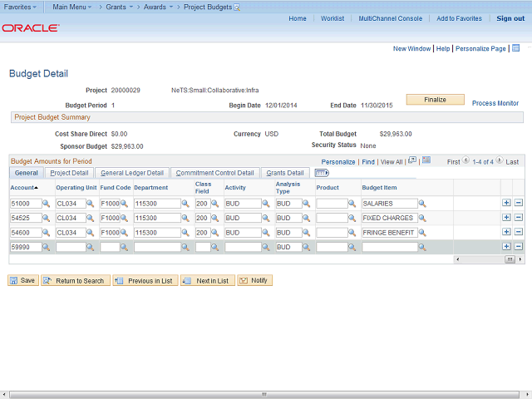Click Budget Item field for FRINGE BENEFIT
Screen dimensions: 532x399
[388, 233]
